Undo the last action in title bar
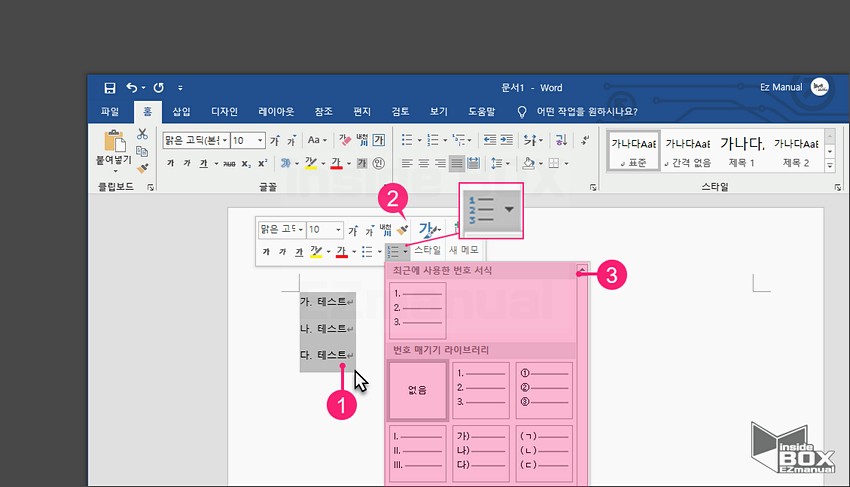This screenshot has width=850, height=487. coord(132,87)
